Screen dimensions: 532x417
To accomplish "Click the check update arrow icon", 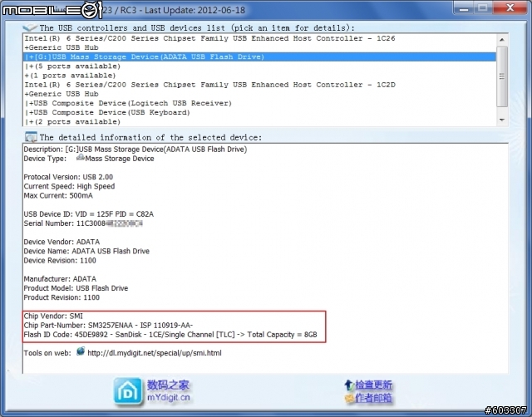I will [x=349, y=385].
